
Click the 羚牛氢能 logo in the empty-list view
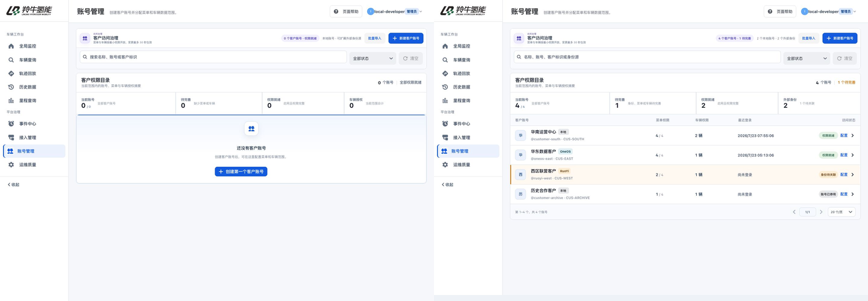30,10
